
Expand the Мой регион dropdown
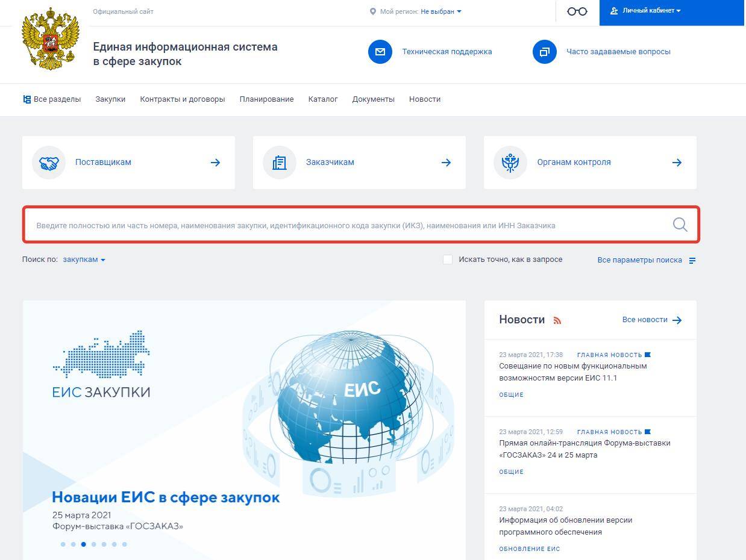click(x=440, y=11)
